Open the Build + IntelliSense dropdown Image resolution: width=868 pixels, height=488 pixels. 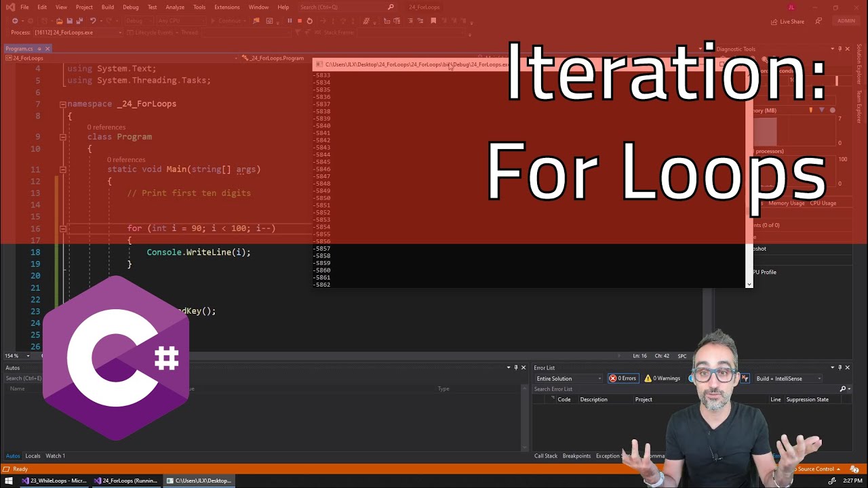(789, 379)
